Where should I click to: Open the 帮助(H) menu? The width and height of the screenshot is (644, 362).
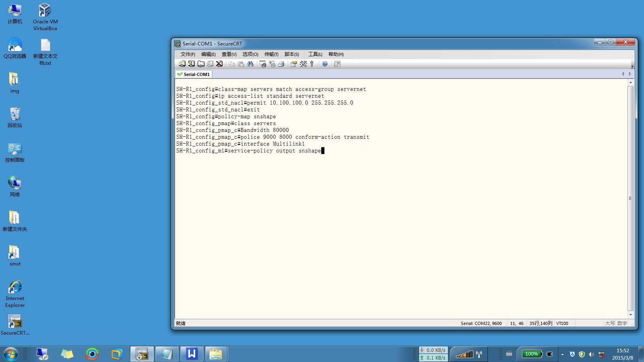coord(336,54)
